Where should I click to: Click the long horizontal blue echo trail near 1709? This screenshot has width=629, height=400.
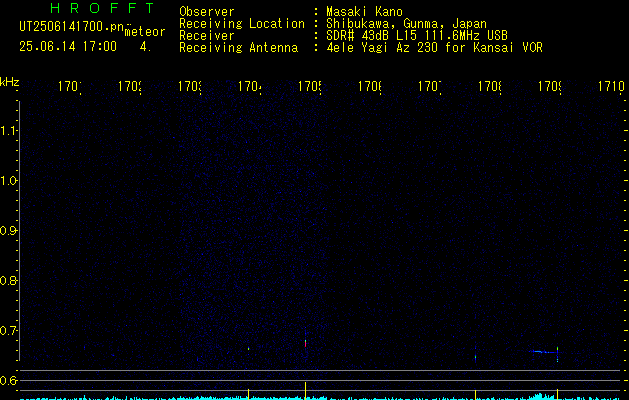click(x=544, y=352)
